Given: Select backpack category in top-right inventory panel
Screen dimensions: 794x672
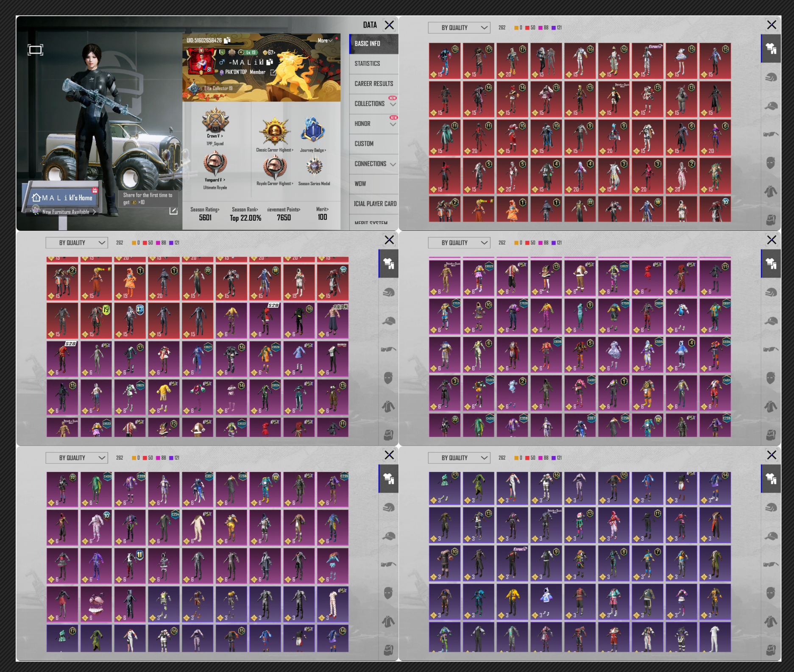Looking at the screenshot, I should tap(771, 220).
